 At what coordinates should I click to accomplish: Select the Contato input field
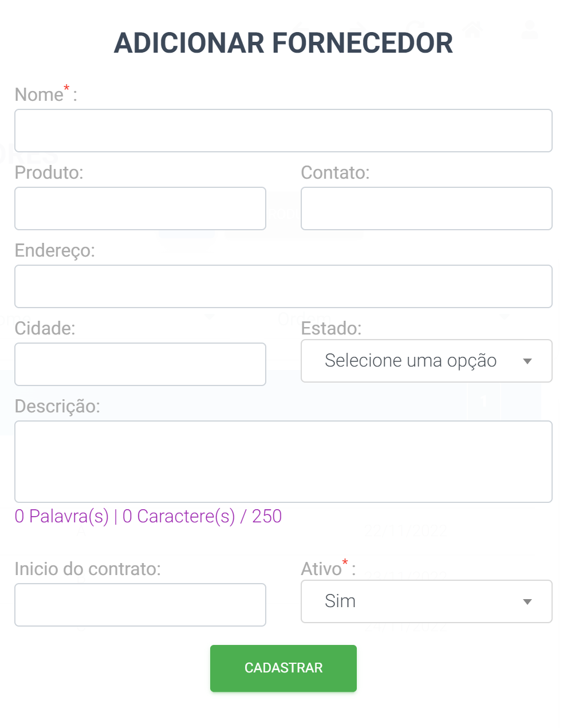tap(427, 208)
